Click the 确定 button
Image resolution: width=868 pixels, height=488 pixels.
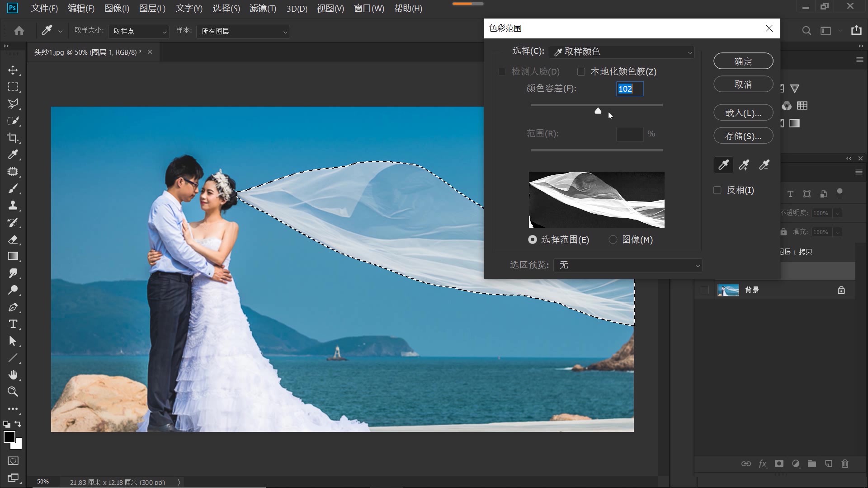(x=743, y=61)
